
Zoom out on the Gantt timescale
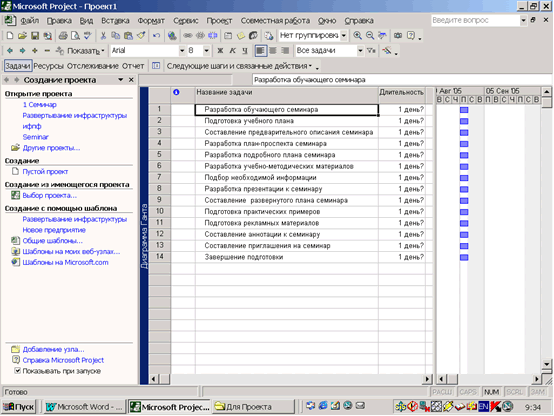(370, 35)
